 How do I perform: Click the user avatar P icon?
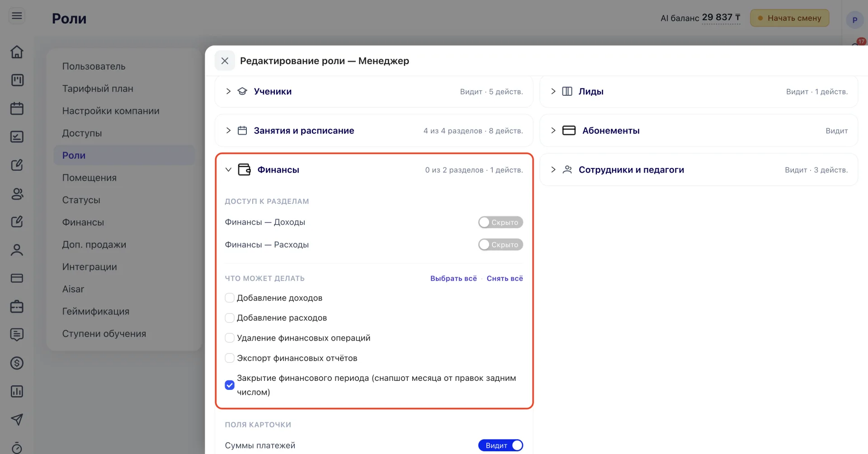pyautogui.click(x=854, y=20)
